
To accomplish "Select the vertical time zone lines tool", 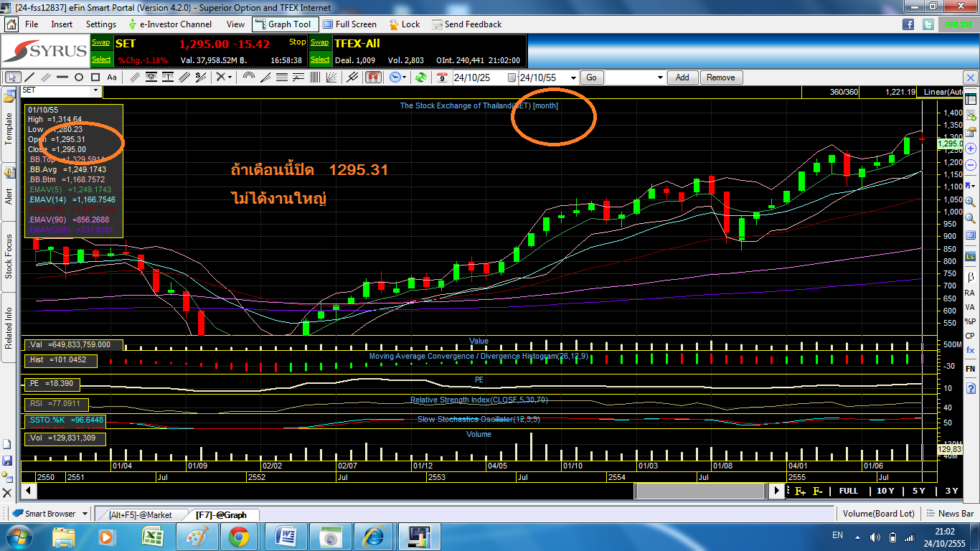I will point(314,77).
